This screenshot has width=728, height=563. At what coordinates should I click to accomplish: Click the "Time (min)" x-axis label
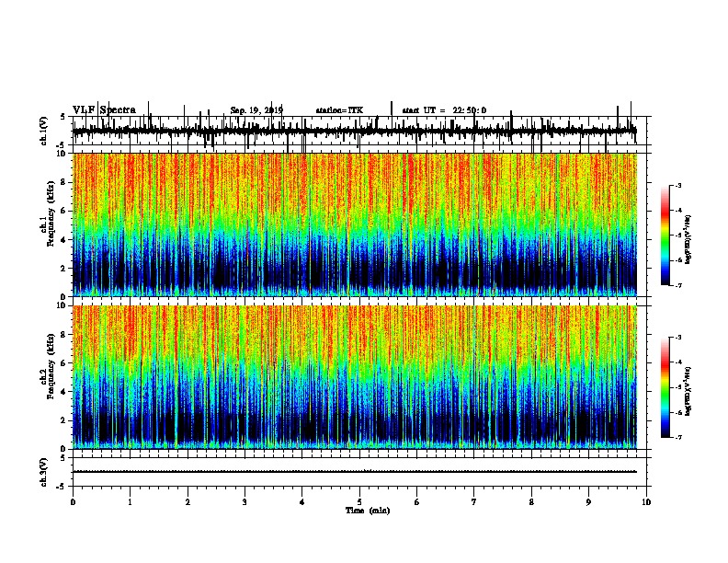tap(368, 511)
